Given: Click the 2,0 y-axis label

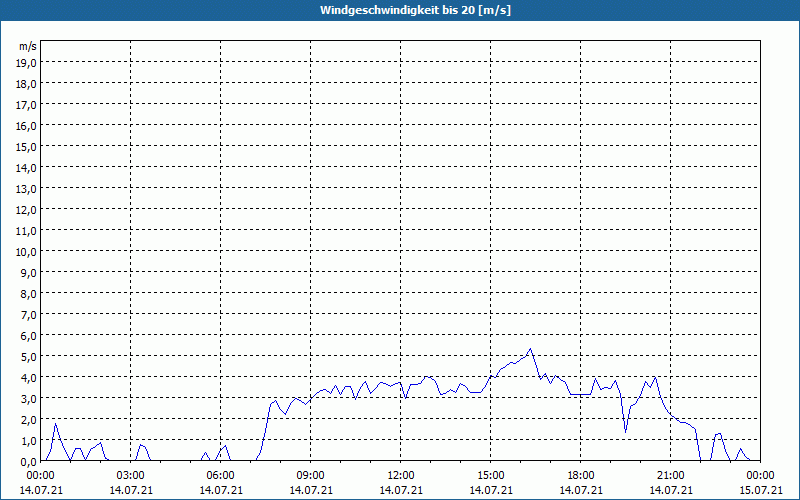Looking at the screenshot, I should (29, 419).
